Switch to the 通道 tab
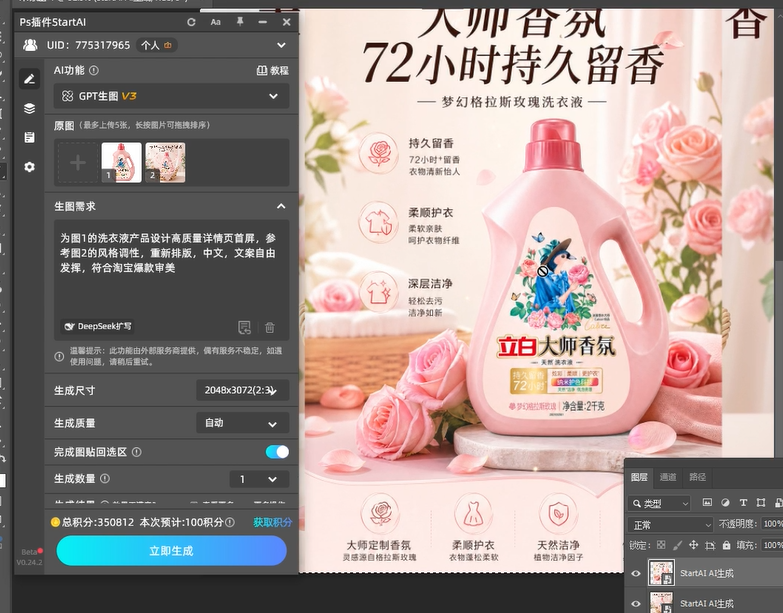The image size is (783, 613). [668, 477]
